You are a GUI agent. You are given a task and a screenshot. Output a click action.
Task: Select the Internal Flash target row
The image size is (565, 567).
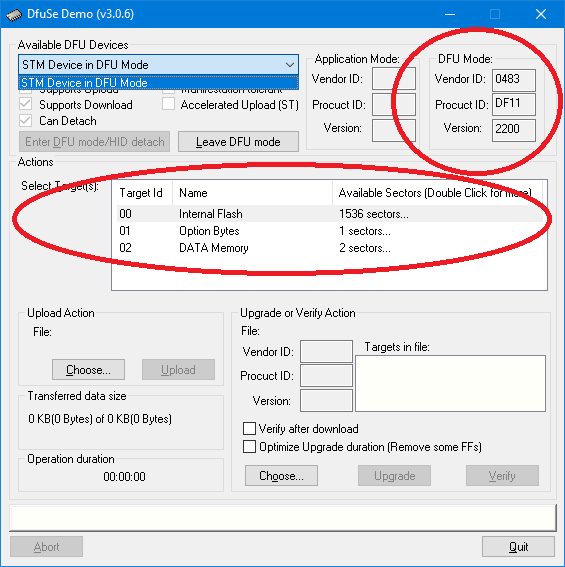click(x=330, y=214)
